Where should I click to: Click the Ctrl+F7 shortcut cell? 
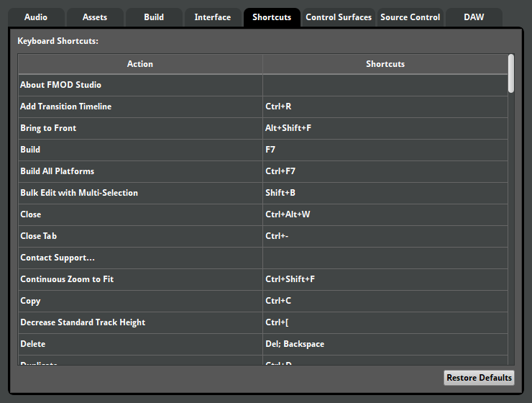(385, 171)
